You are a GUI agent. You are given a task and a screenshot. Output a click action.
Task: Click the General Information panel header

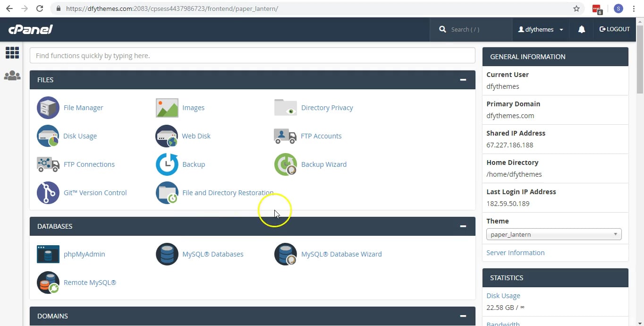click(x=555, y=57)
